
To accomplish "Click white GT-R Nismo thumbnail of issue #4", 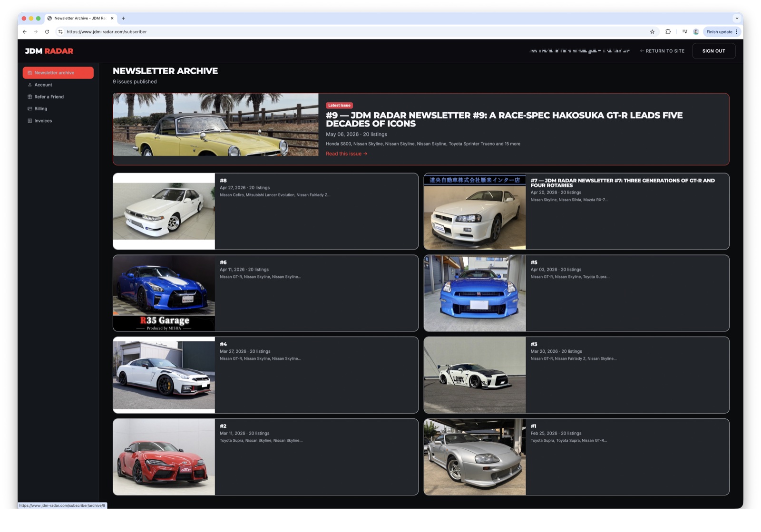I will point(164,375).
